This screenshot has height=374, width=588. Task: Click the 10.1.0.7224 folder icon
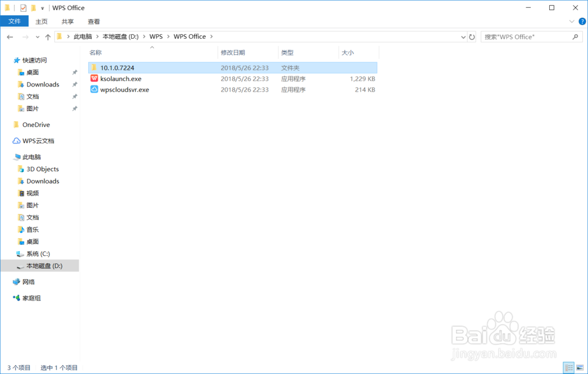pyautogui.click(x=94, y=68)
